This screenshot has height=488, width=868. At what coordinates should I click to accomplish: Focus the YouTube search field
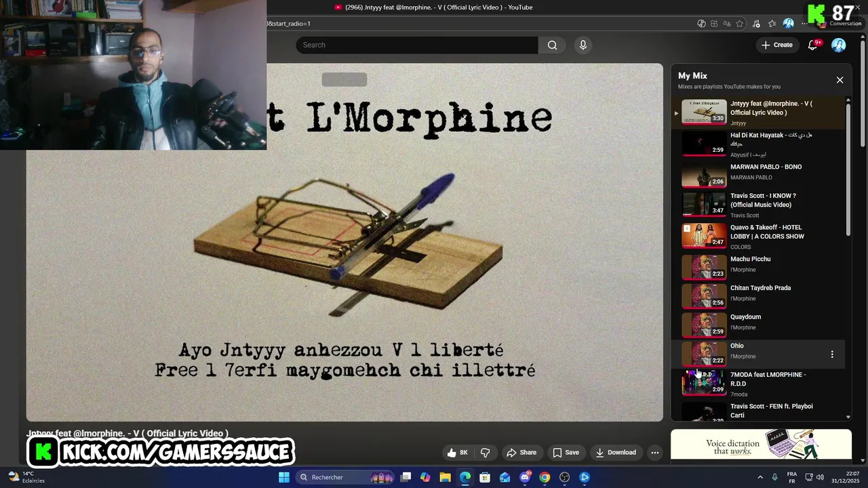click(x=417, y=45)
